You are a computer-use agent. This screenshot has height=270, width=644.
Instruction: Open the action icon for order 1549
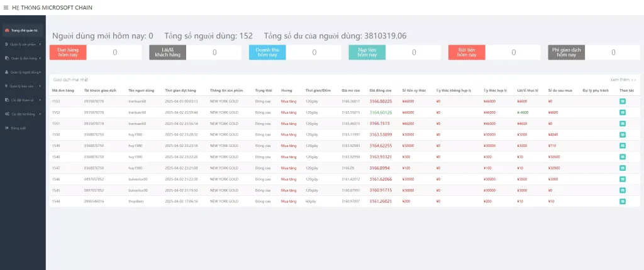623,146
